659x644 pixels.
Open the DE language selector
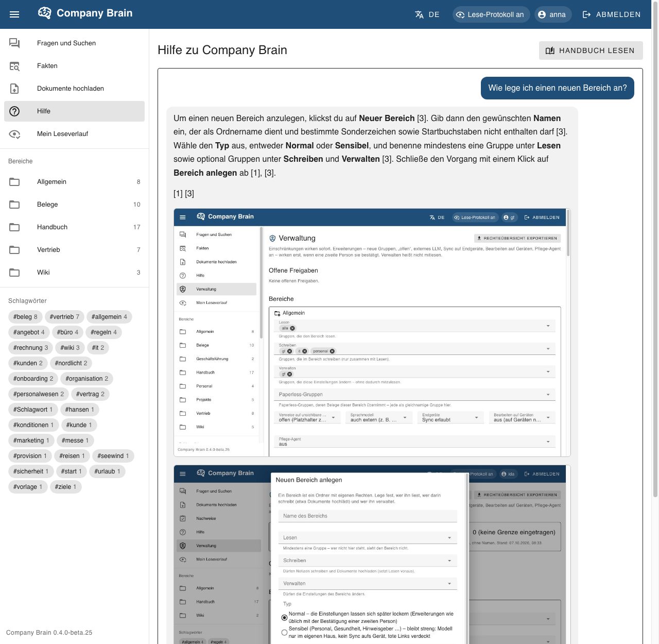pos(427,14)
